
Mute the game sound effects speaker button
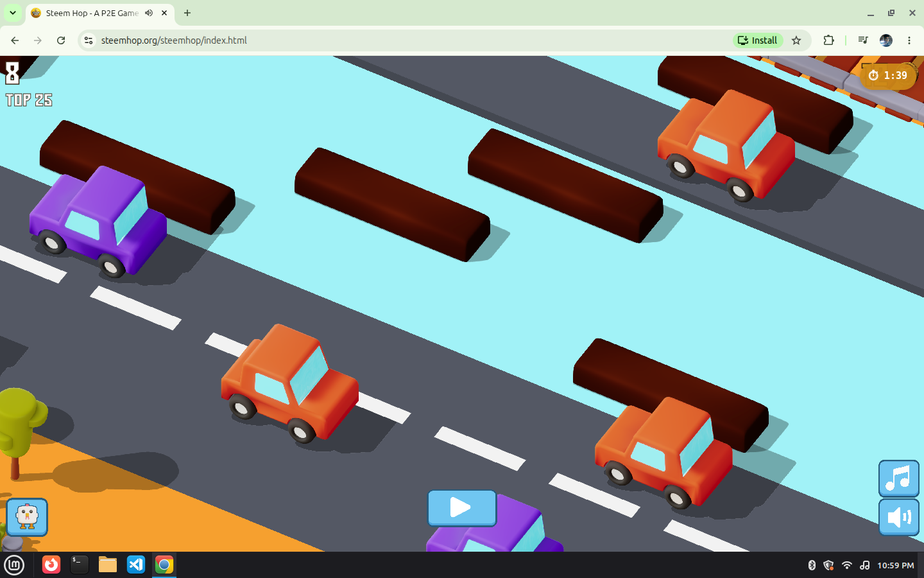tap(898, 517)
